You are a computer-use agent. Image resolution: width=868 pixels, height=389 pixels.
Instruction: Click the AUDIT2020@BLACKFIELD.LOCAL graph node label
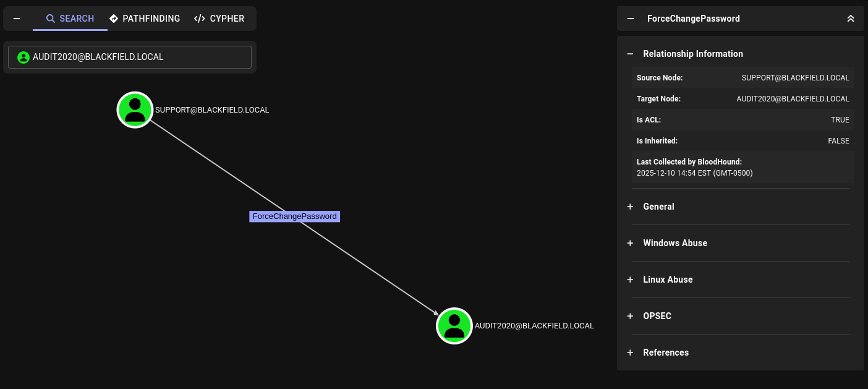tap(534, 326)
